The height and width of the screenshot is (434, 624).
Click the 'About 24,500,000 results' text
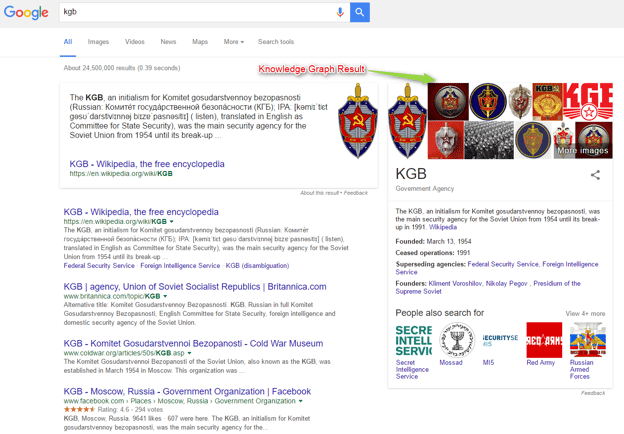click(122, 68)
